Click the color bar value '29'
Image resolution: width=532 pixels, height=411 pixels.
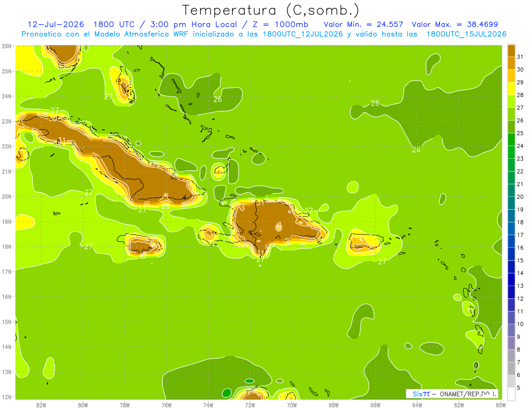tap(520, 82)
